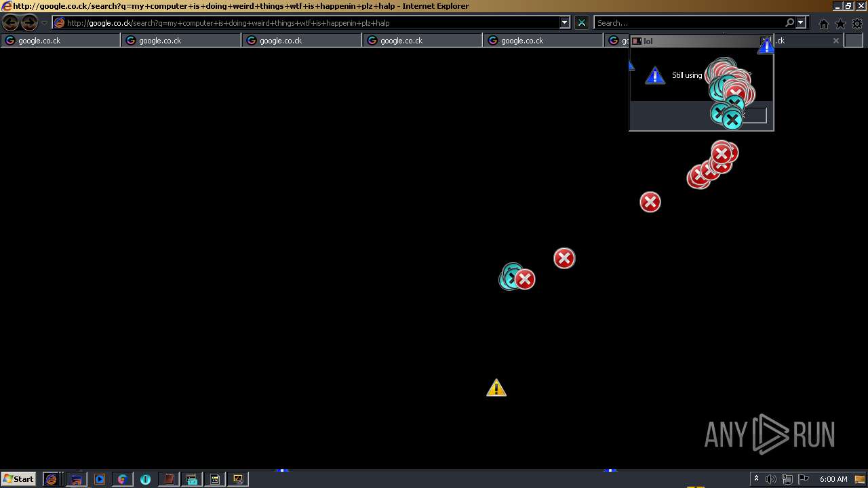Click the 'lol' dialog title bar
868x488 pixels.
[701, 41]
